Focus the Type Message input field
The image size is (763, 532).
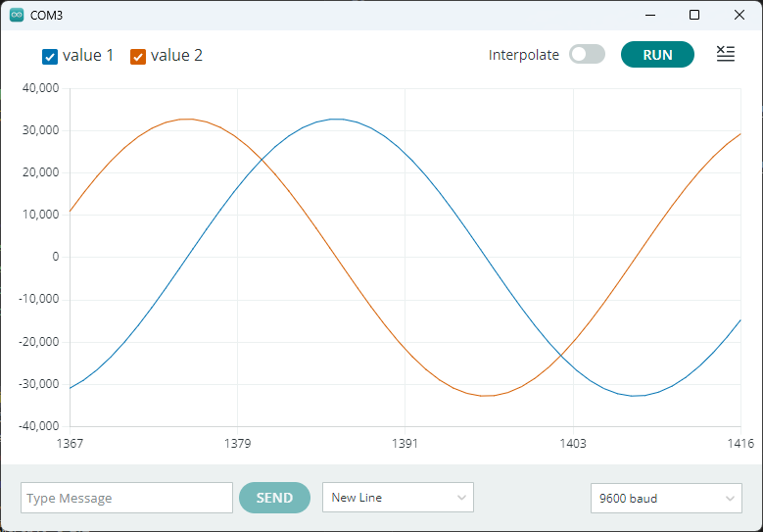(x=126, y=498)
